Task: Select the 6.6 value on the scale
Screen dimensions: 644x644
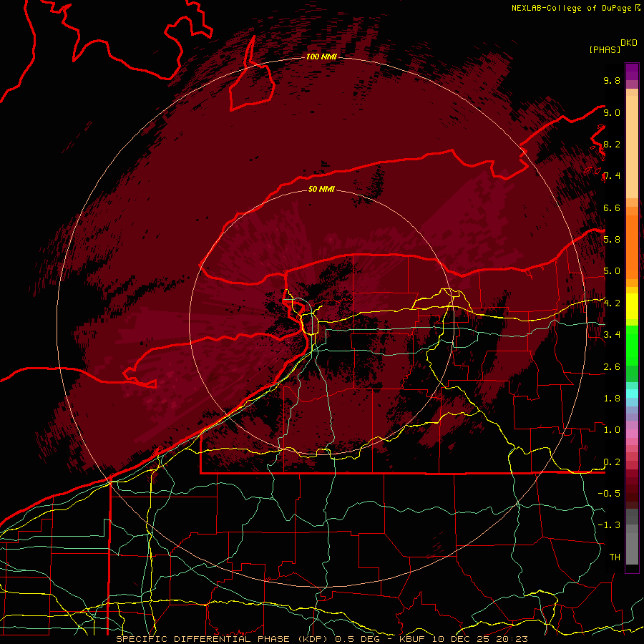Action: tap(612, 208)
